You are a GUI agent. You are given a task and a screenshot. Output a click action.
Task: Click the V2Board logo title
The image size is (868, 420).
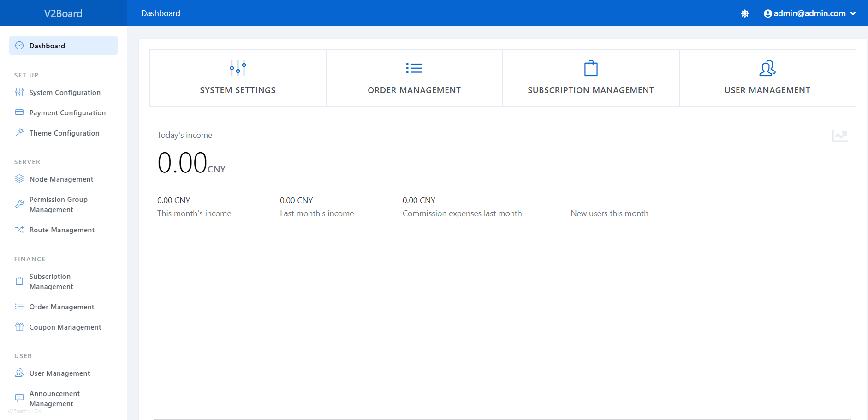(63, 13)
